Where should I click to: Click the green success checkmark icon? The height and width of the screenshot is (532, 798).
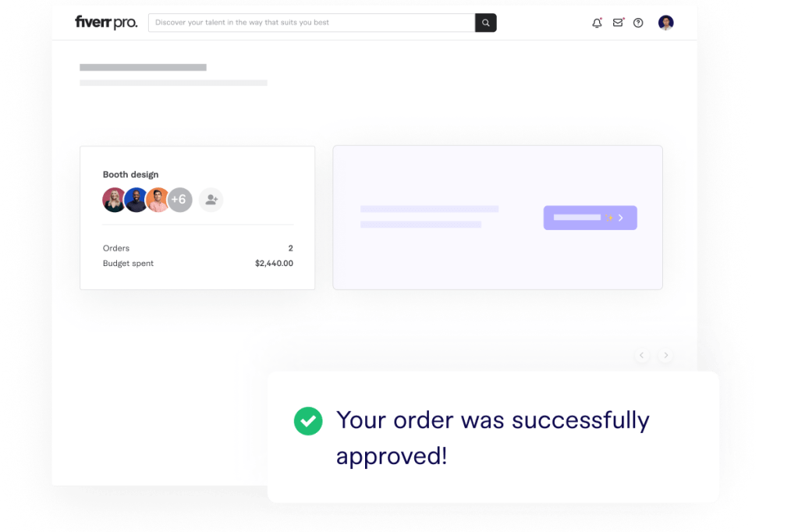(308, 421)
